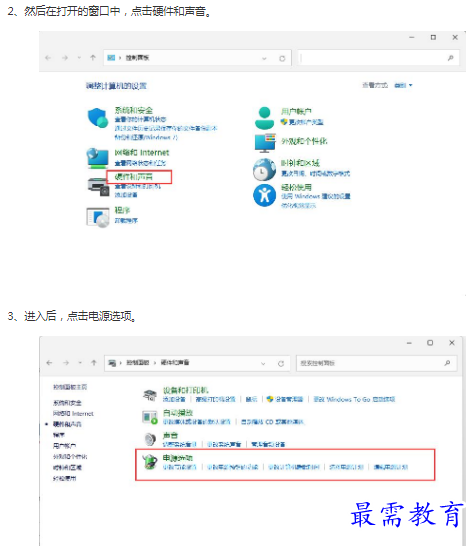
Task: Select 网络和 Internet in the lower sidebar
Action: click(73, 414)
